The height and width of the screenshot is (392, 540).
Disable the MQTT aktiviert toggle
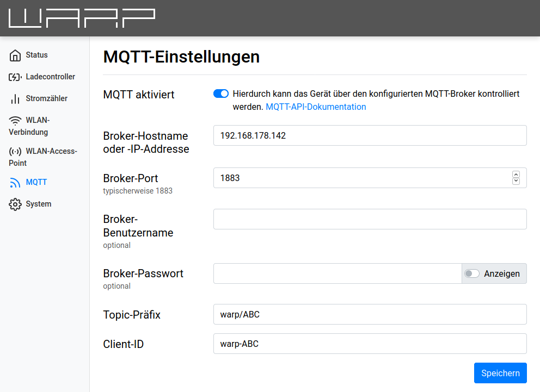click(221, 94)
